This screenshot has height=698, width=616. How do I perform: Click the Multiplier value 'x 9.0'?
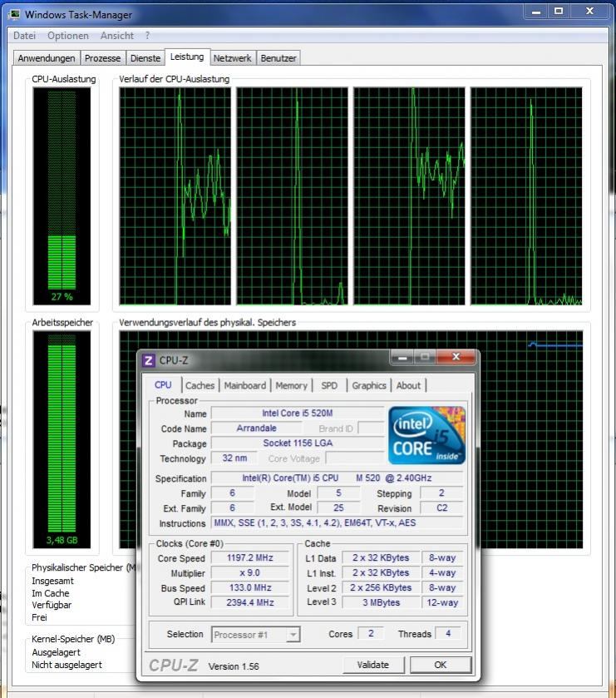(x=250, y=573)
